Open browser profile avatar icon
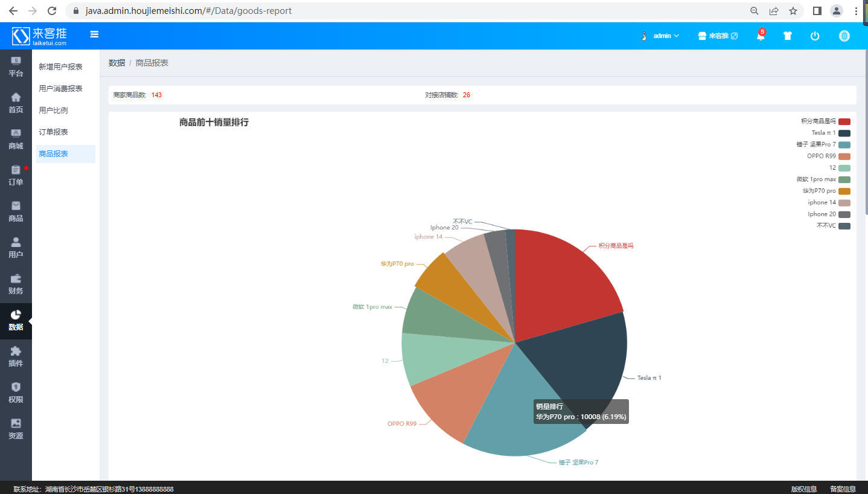 pyautogui.click(x=837, y=11)
